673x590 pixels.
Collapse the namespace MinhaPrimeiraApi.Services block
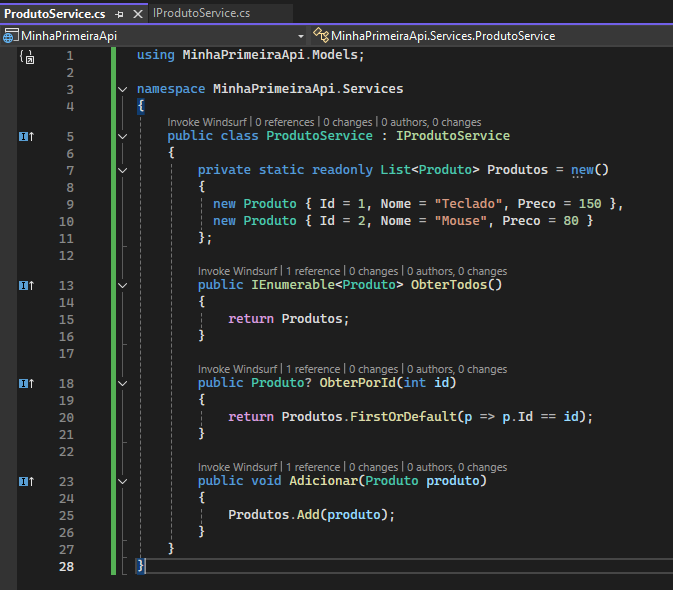click(x=123, y=89)
